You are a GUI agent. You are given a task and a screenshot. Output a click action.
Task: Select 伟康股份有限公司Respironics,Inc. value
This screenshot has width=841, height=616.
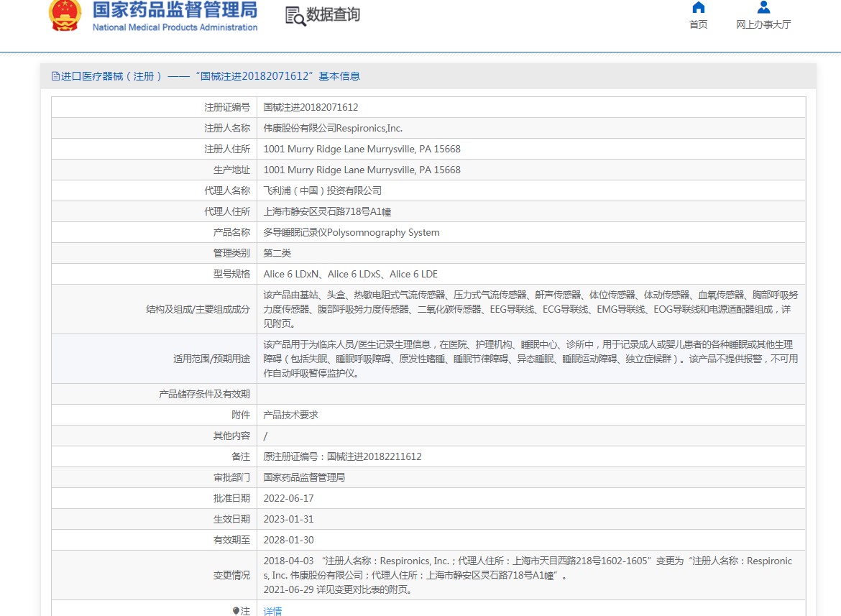[333, 128]
